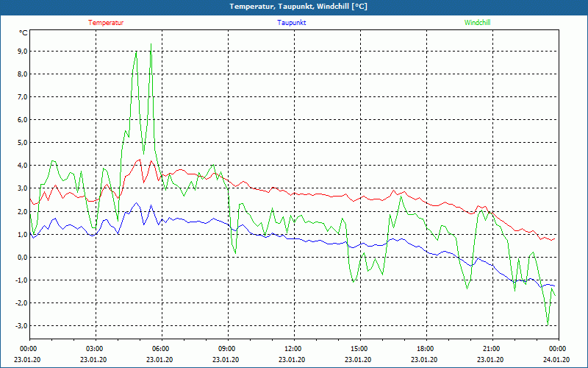Click the 5,0 value on the temperature axis
Screen dimensions: 588x368
22,143
